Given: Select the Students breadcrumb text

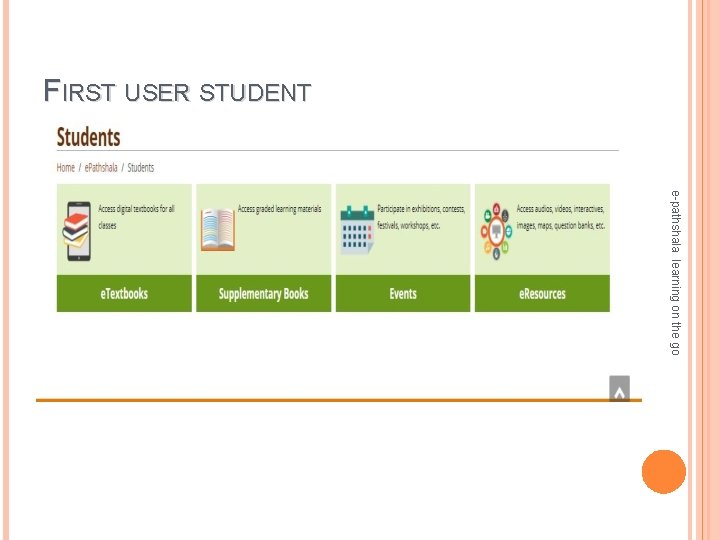Looking at the screenshot, I should pyautogui.click(x=141, y=168).
